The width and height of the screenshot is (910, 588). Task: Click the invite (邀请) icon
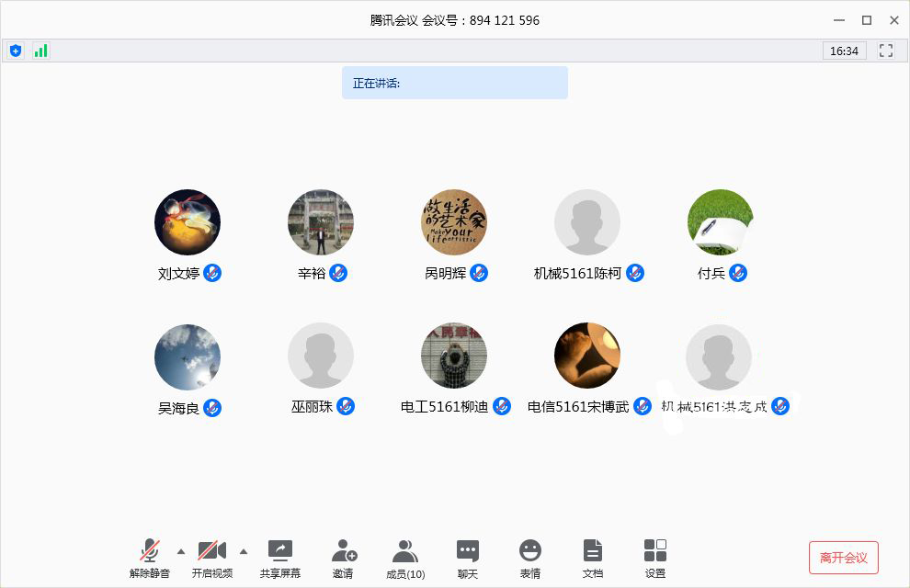coord(343,558)
